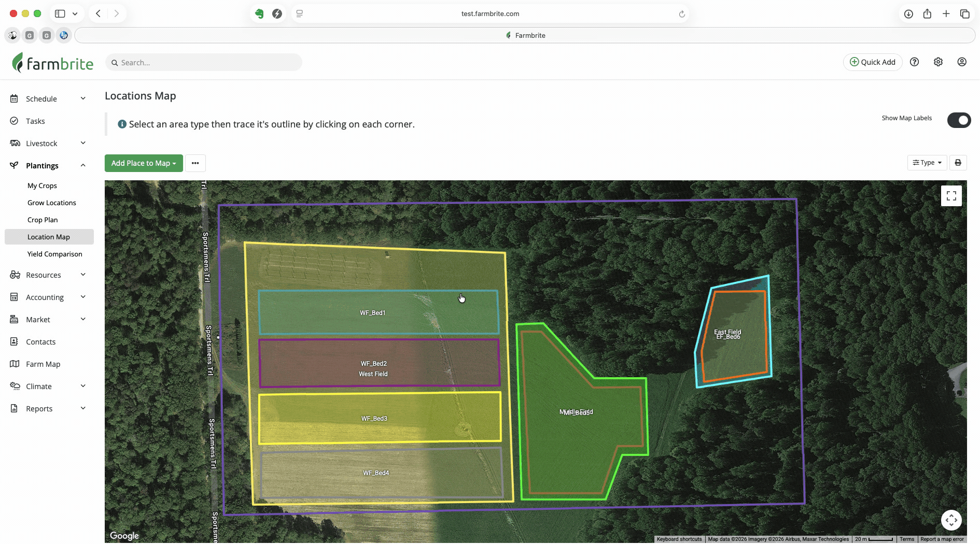Toggle fullscreen map view
Screen dimensions: 980x544
click(951, 196)
